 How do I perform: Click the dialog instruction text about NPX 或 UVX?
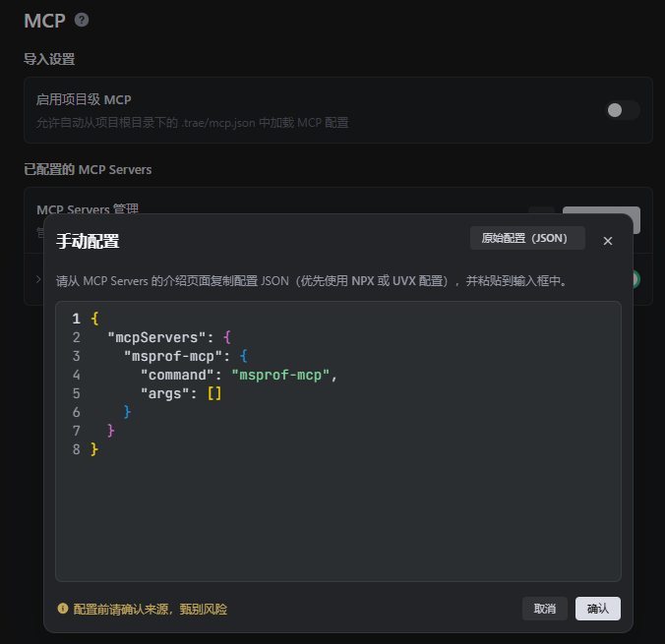(311, 280)
